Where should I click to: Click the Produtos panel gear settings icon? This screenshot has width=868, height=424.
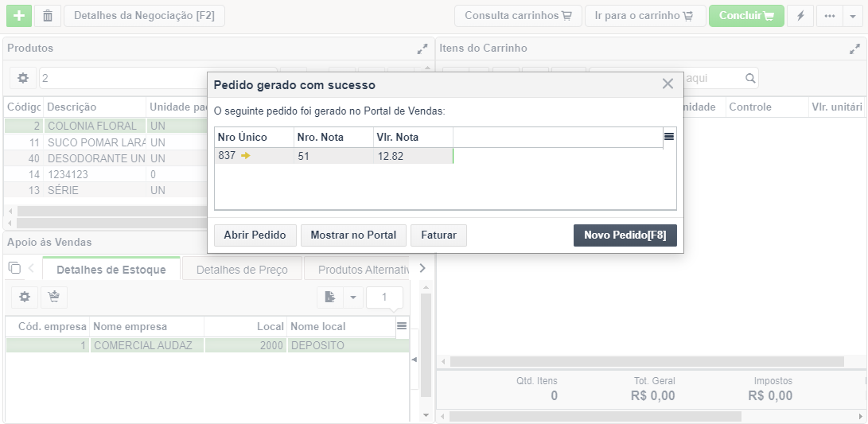coord(23,78)
